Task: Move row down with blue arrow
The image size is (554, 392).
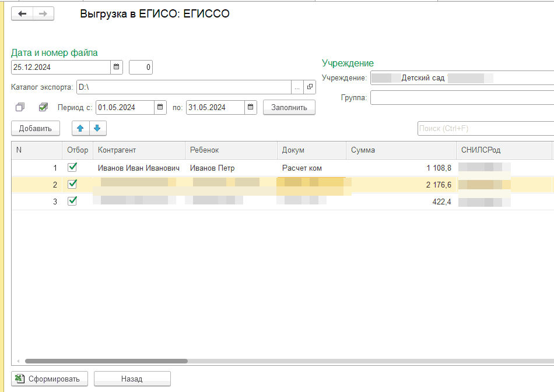Action: pyautogui.click(x=97, y=128)
